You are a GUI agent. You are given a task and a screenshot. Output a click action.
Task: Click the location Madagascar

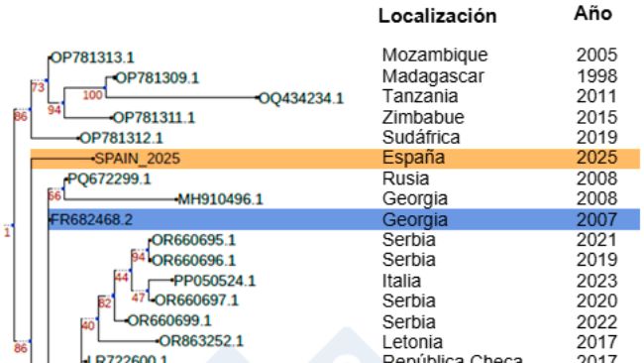[x=433, y=76]
